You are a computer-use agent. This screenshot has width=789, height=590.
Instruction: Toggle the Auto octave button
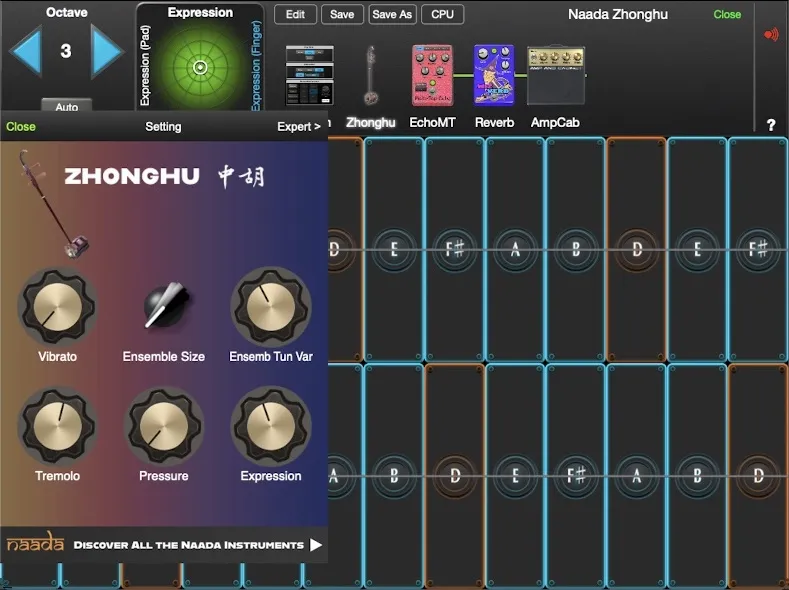pos(66,106)
